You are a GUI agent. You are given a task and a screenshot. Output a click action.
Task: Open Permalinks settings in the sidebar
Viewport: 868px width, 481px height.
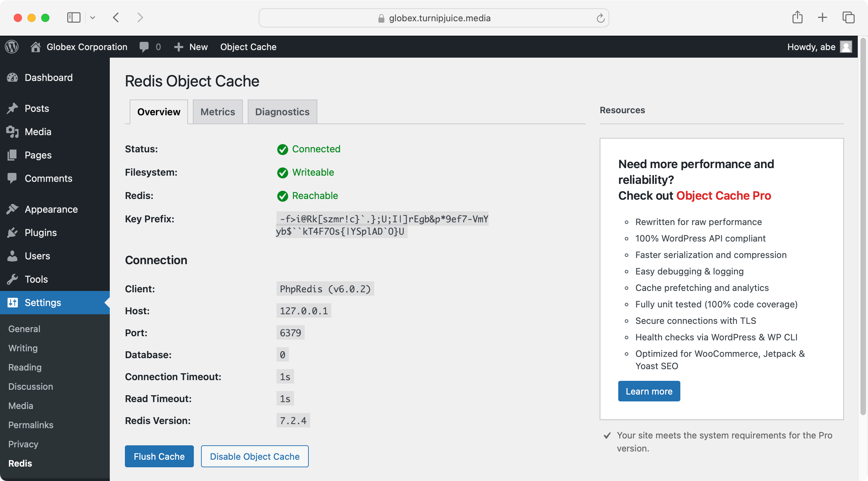[31, 425]
